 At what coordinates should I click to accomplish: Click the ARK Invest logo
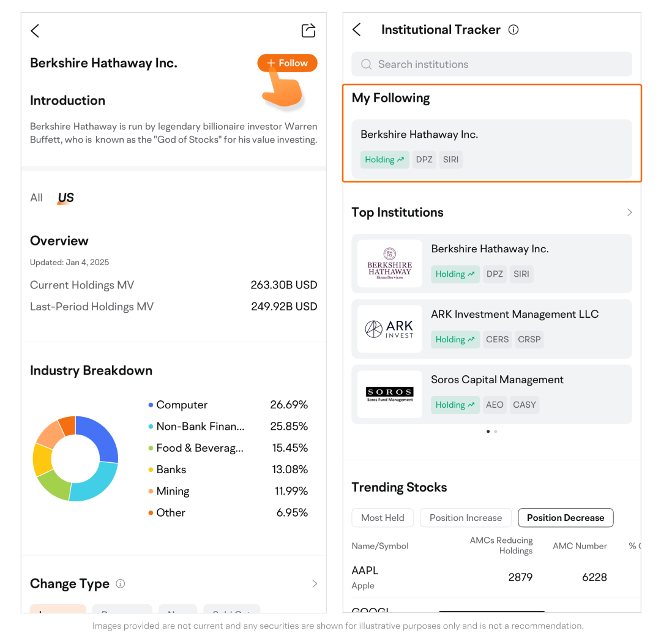click(x=389, y=329)
